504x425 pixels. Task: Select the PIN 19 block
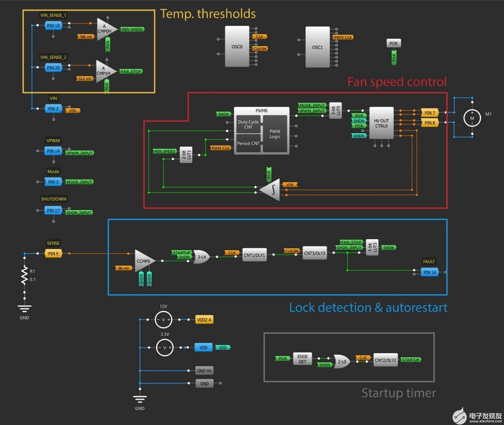point(53,26)
